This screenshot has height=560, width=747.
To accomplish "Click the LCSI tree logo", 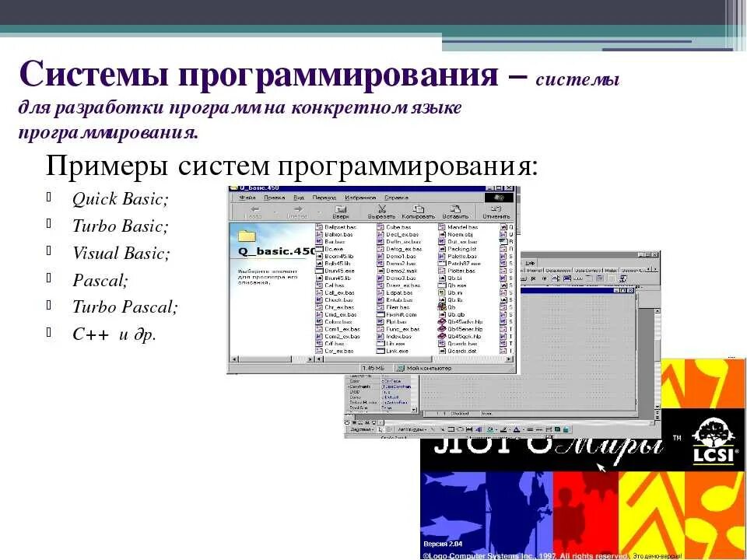I will pyautogui.click(x=714, y=440).
